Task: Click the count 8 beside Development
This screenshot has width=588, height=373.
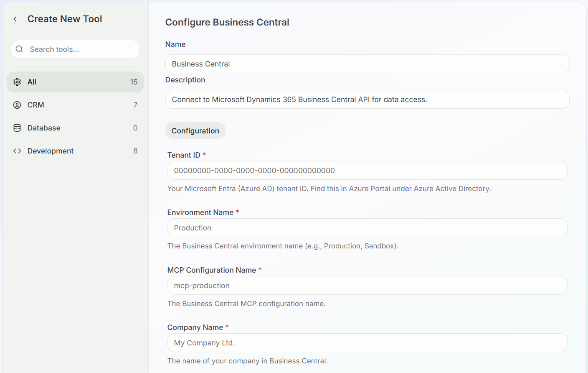Action: (x=135, y=151)
